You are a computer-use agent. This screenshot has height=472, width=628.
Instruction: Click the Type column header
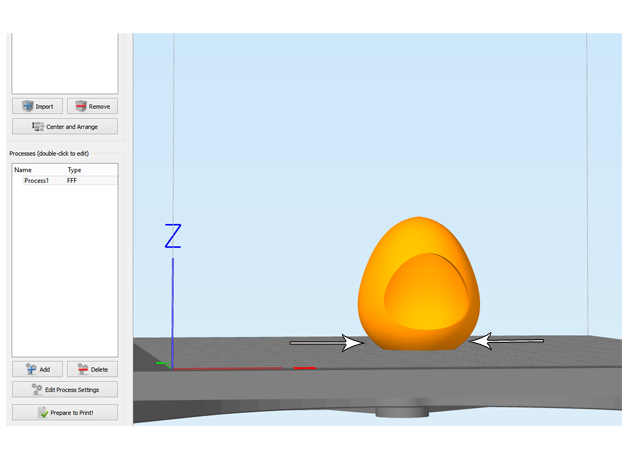point(74,170)
